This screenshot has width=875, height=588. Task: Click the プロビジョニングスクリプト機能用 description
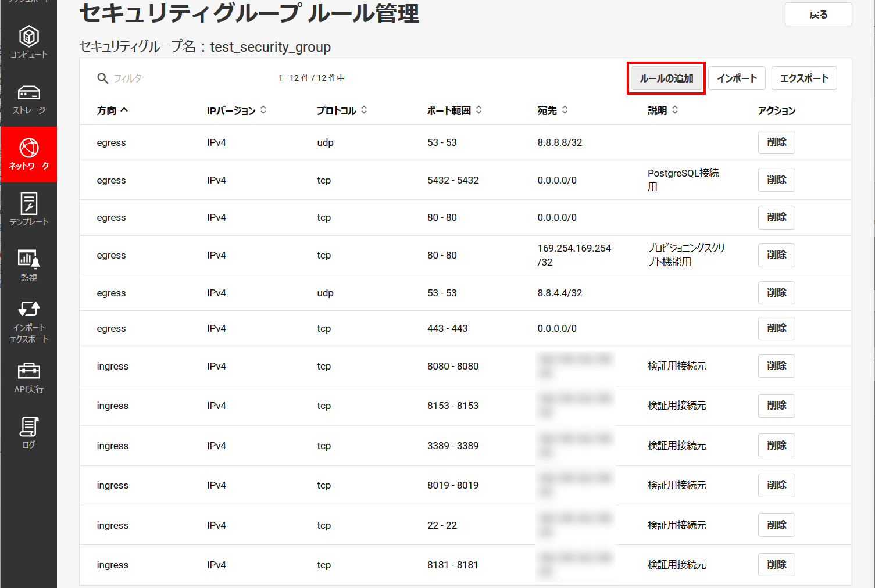point(686,255)
